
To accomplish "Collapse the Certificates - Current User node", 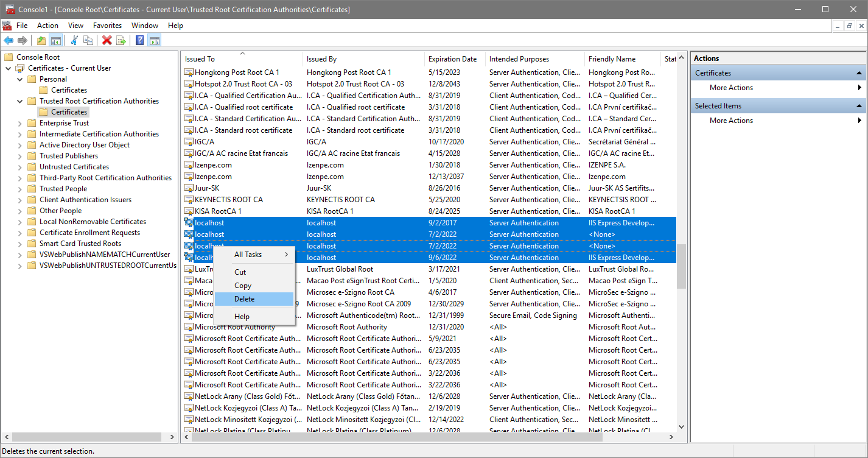I will coord(8,68).
